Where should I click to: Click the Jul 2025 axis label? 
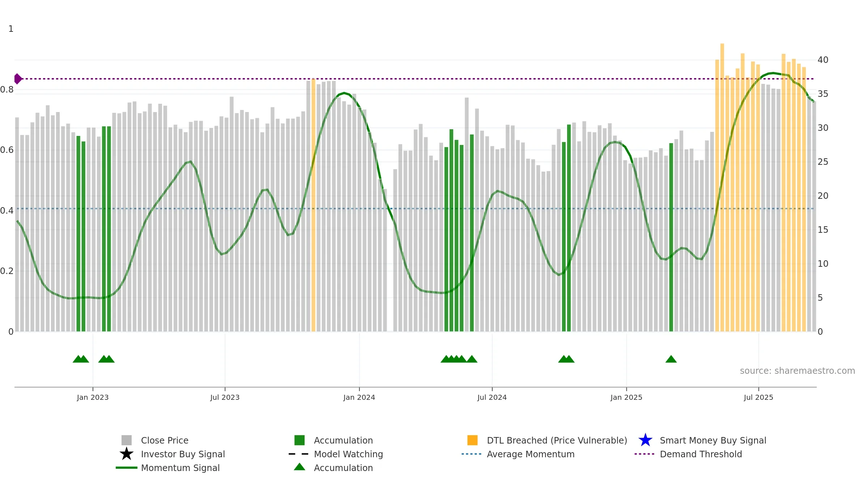758,398
